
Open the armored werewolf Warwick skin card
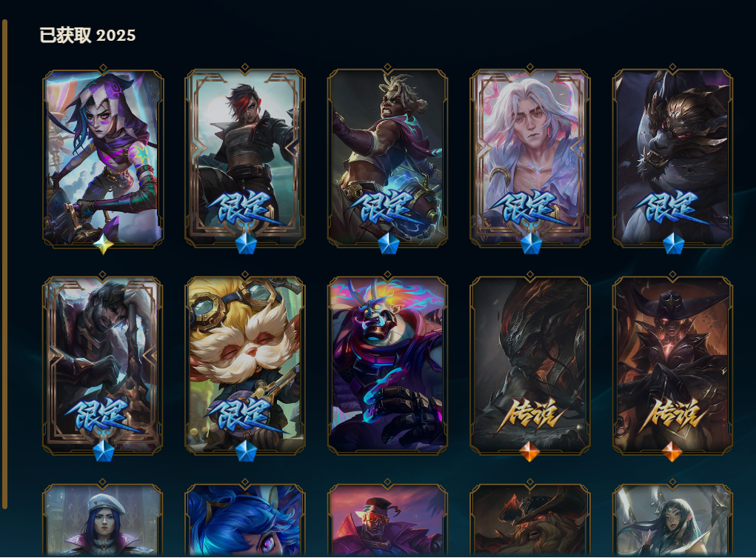click(x=672, y=157)
